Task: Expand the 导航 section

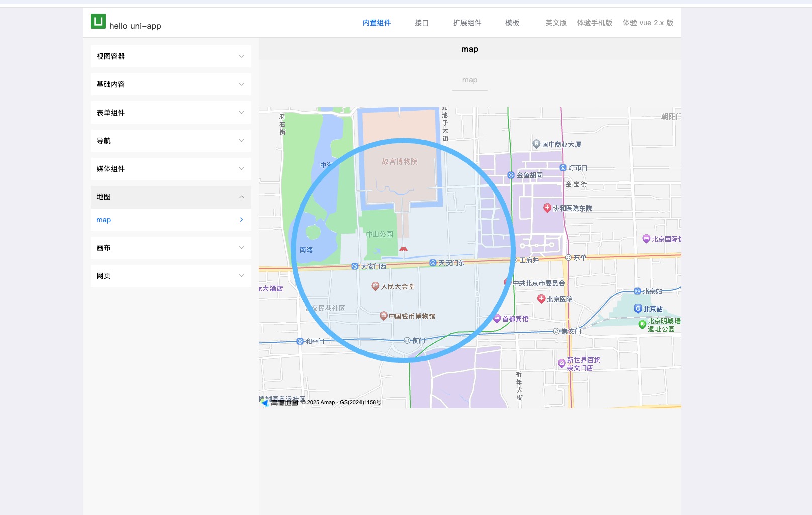Action: tap(171, 141)
